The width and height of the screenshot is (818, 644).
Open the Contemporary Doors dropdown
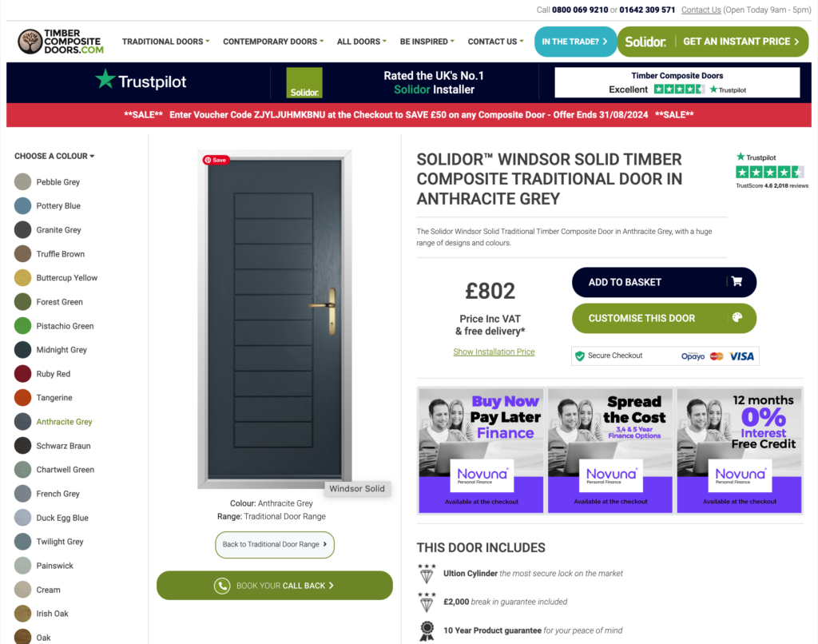pos(273,42)
